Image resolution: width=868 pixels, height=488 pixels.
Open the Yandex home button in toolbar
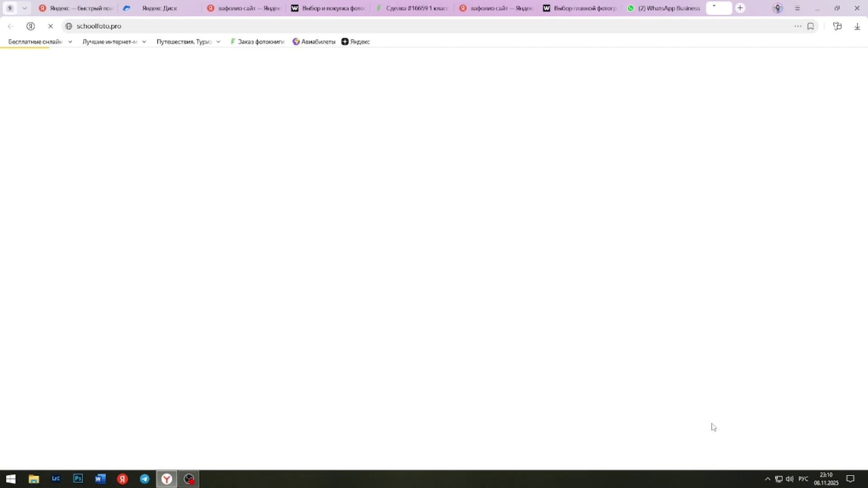pos(31,26)
